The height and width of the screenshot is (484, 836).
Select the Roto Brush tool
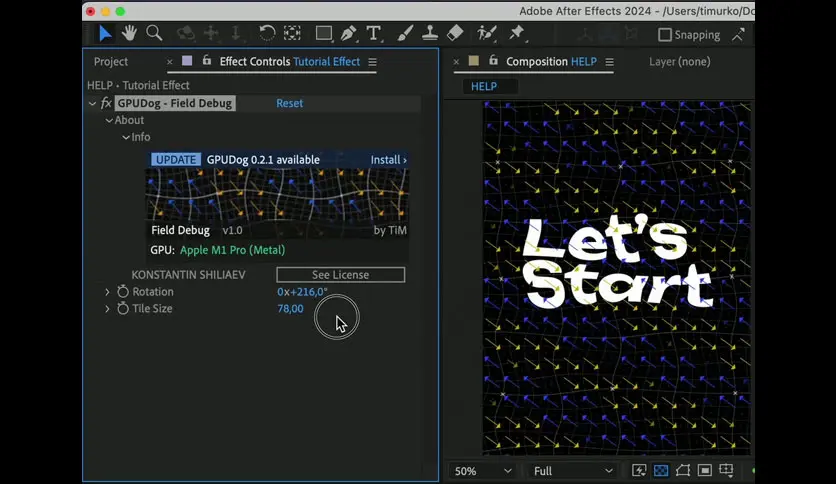[486, 34]
